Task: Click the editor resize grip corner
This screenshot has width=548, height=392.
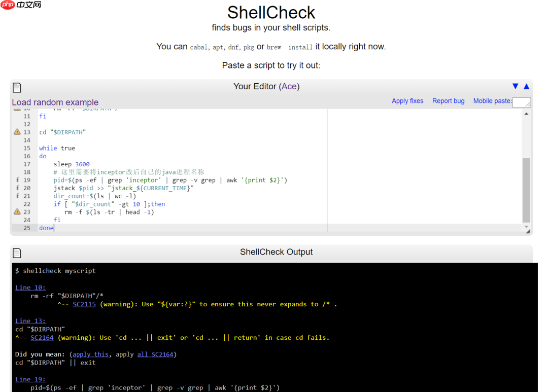Action: tap(528, 231)
